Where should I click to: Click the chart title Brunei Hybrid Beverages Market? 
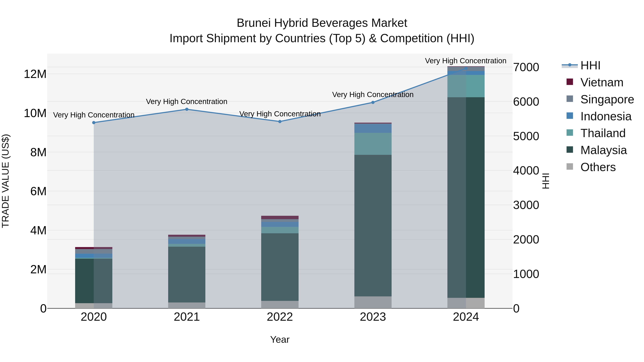322,23
